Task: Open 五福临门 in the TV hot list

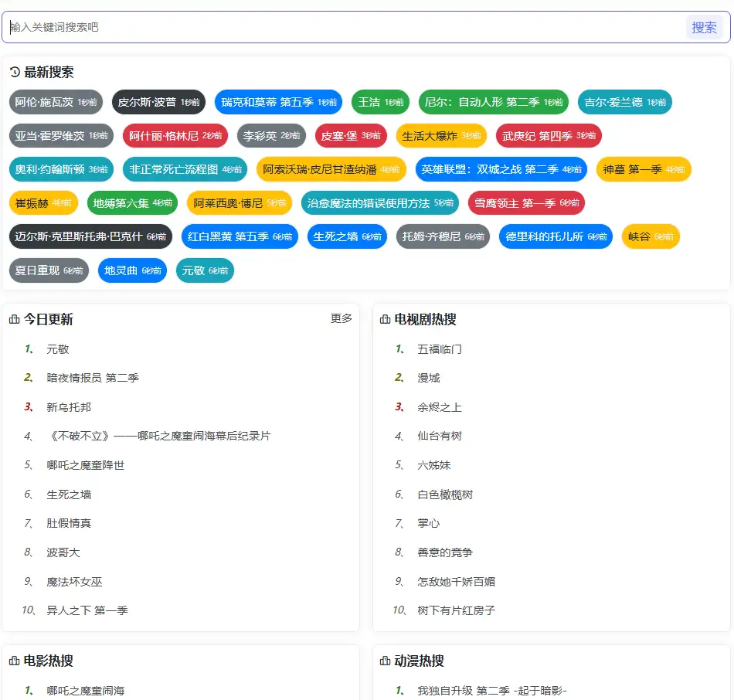Action: pyautogui.click(x=440, y=349)
